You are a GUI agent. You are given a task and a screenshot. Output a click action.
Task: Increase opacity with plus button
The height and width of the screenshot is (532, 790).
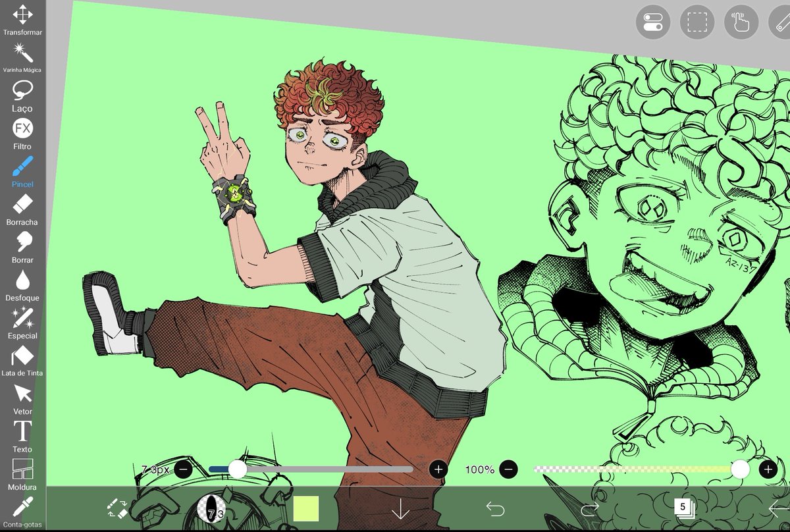[768, 469]
